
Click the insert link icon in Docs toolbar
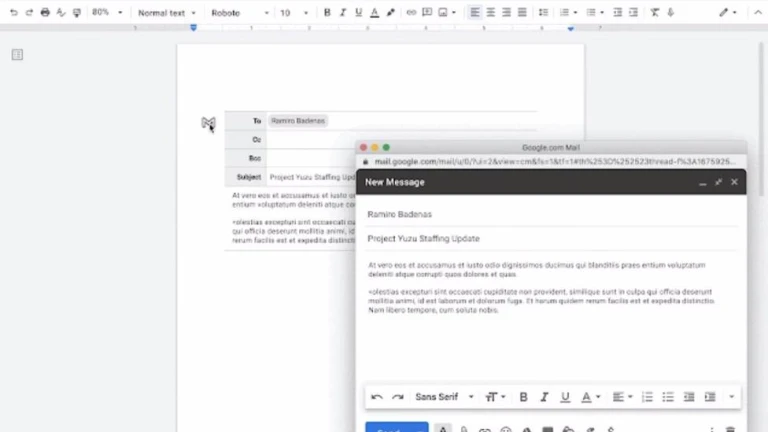point(410,13)
